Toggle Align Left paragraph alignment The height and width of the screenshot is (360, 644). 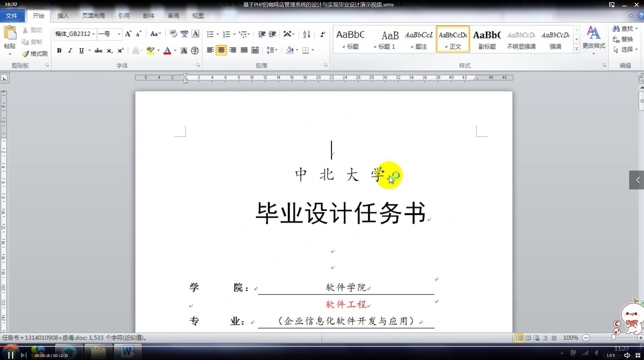210,50
